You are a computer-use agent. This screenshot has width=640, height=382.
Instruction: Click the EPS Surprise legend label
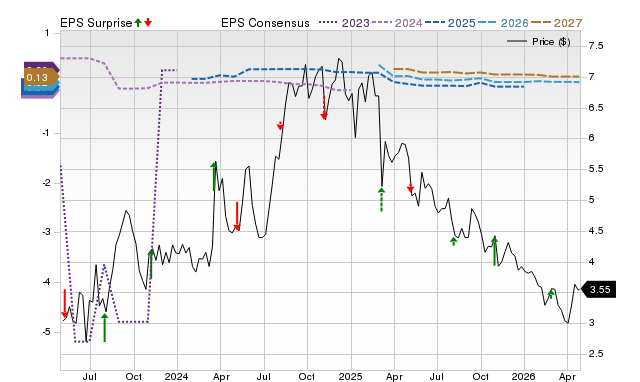click(96, 23)
